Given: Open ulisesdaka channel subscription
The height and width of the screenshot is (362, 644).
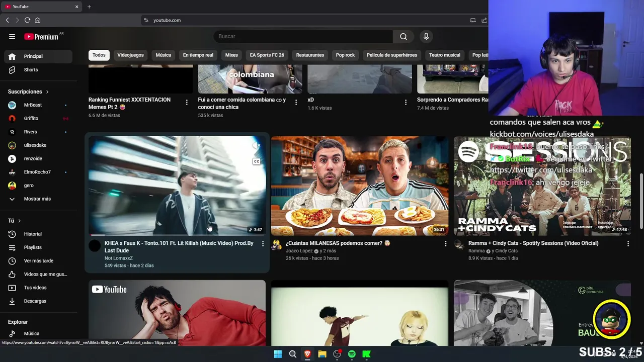Looking at the screenshot, I should pos(38,145).
